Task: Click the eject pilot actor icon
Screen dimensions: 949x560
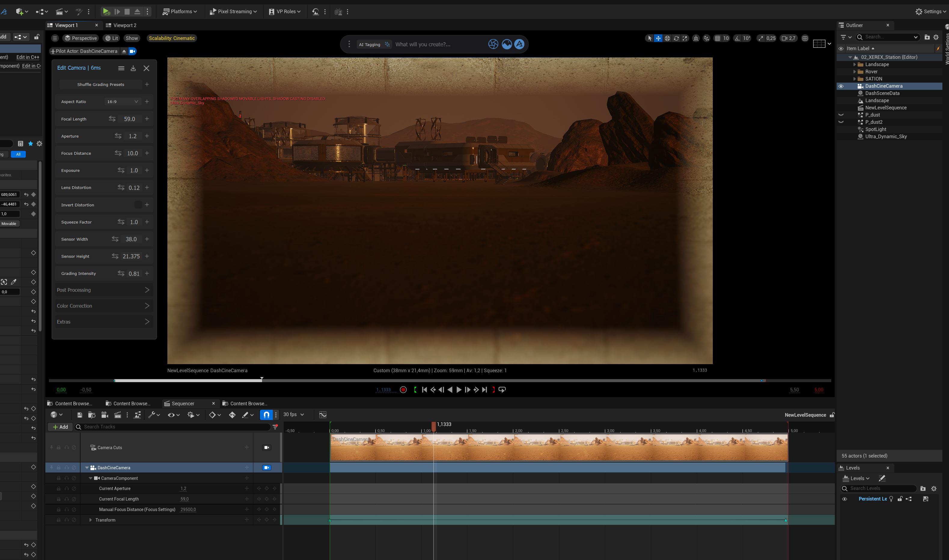Action: (124, 51)
